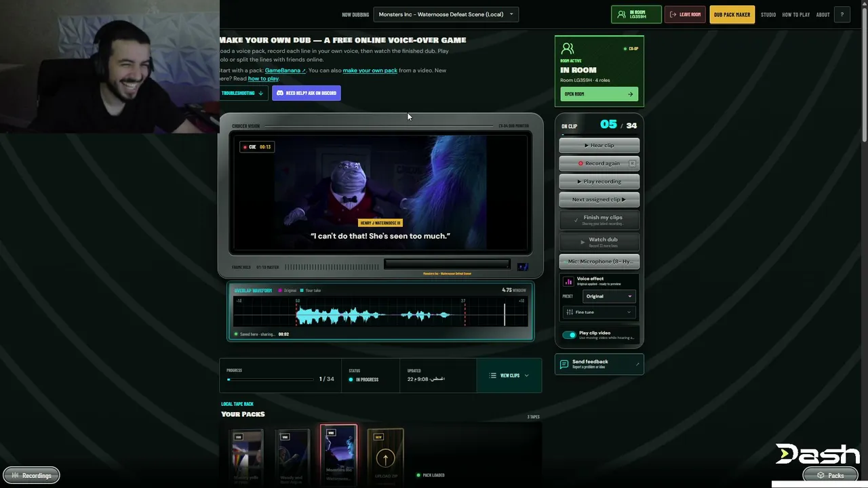Toggle the Play clip video switch

point(569,335)
